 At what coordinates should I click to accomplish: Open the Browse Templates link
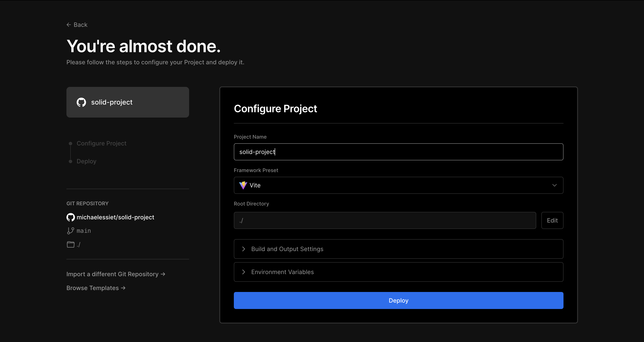pyautogui.click(x=96, y=288)
